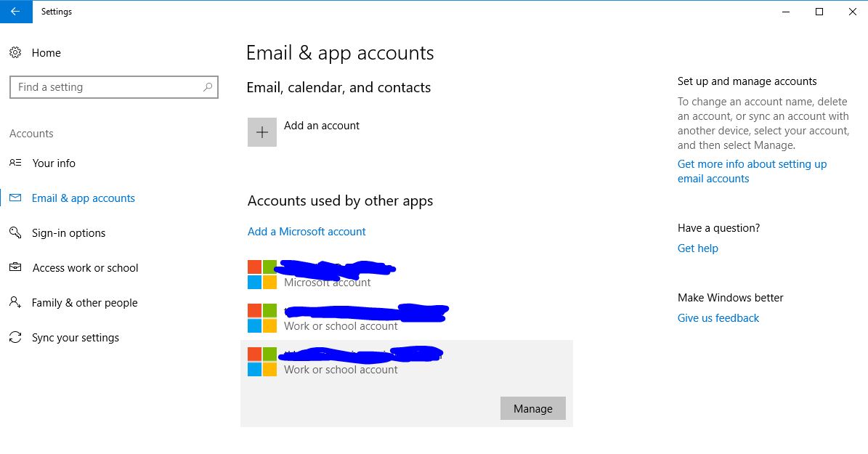868x454 pixels.
Task: Minimize the Settings window
Action: click(x=785, y=12)
